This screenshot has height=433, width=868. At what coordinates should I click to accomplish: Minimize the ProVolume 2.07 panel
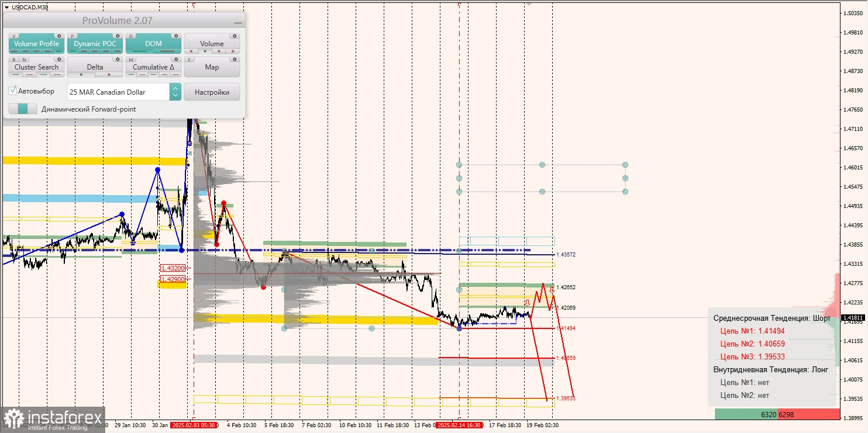click(238, 23)
